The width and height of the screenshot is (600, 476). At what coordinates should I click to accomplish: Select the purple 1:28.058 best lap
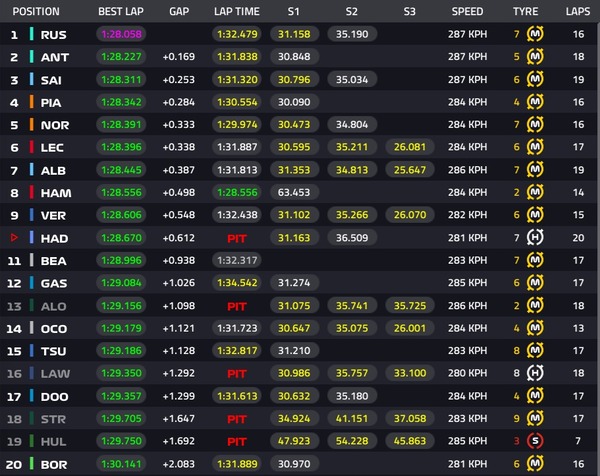coord(121,34)
